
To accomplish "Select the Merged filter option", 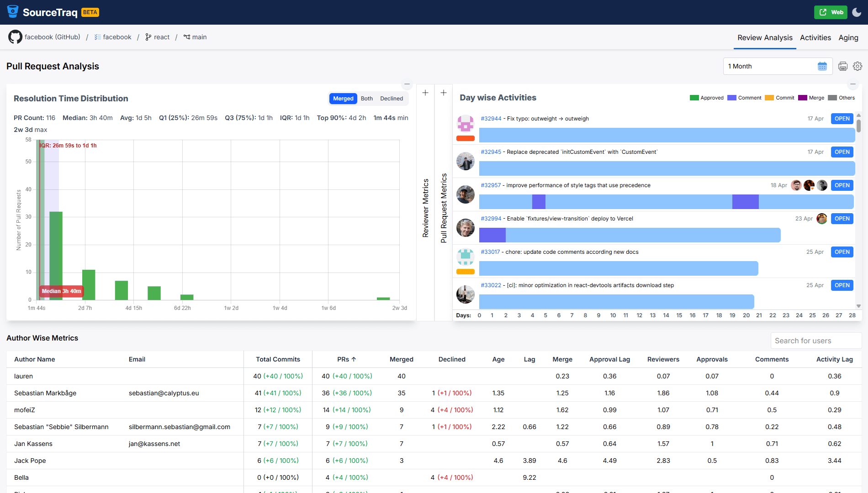I will coord(343,99).
